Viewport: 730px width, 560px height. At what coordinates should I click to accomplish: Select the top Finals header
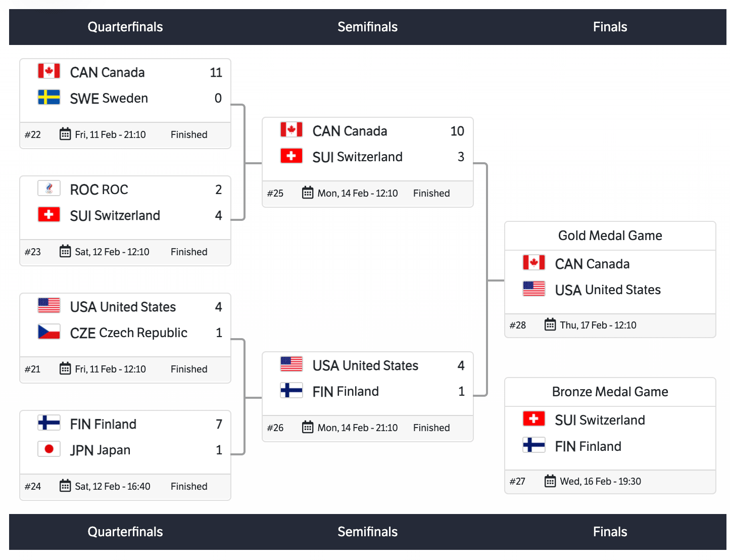coord(610,27)
